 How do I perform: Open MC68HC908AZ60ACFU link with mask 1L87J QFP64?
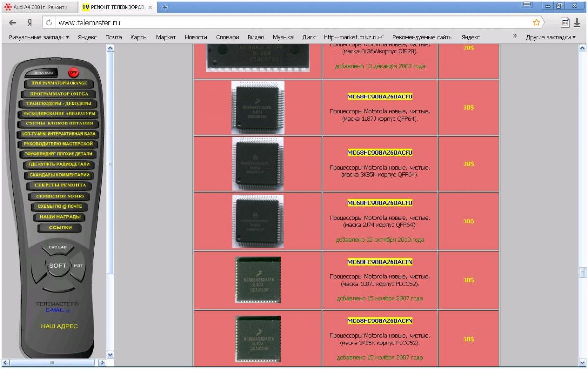pos(380,96)
